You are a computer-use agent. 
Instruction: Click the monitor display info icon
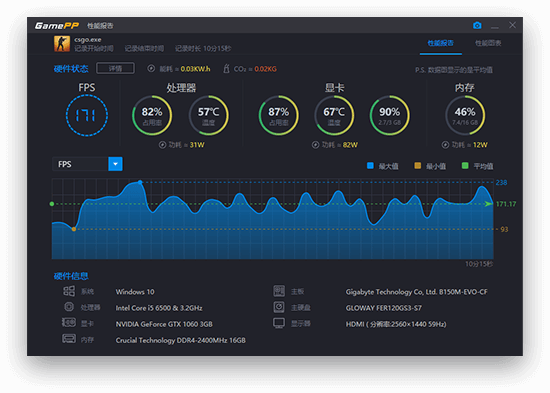click(279, 323)
